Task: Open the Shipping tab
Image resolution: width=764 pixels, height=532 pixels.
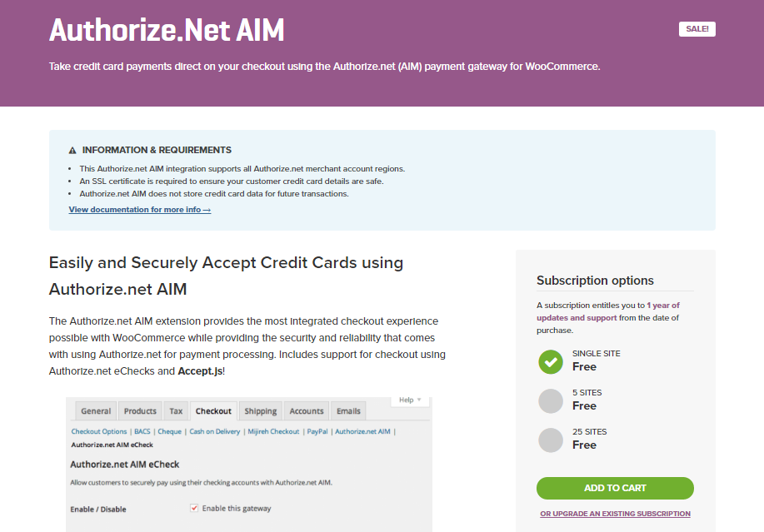Action: [x=260, y=410]
